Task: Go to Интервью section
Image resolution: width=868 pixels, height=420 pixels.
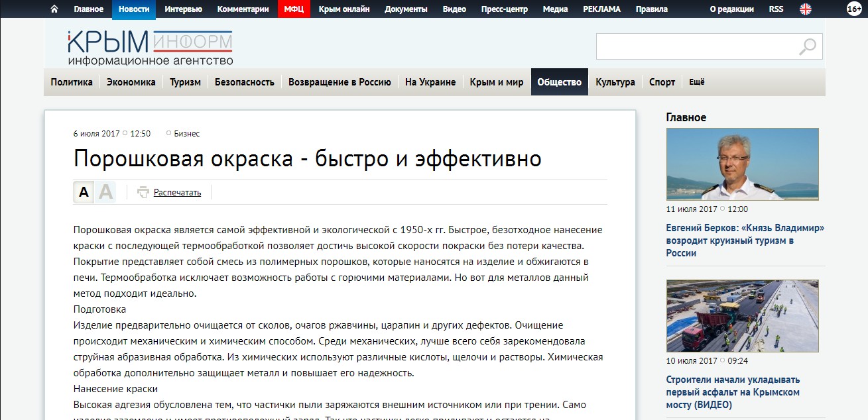Action: (x=184, y=9)
